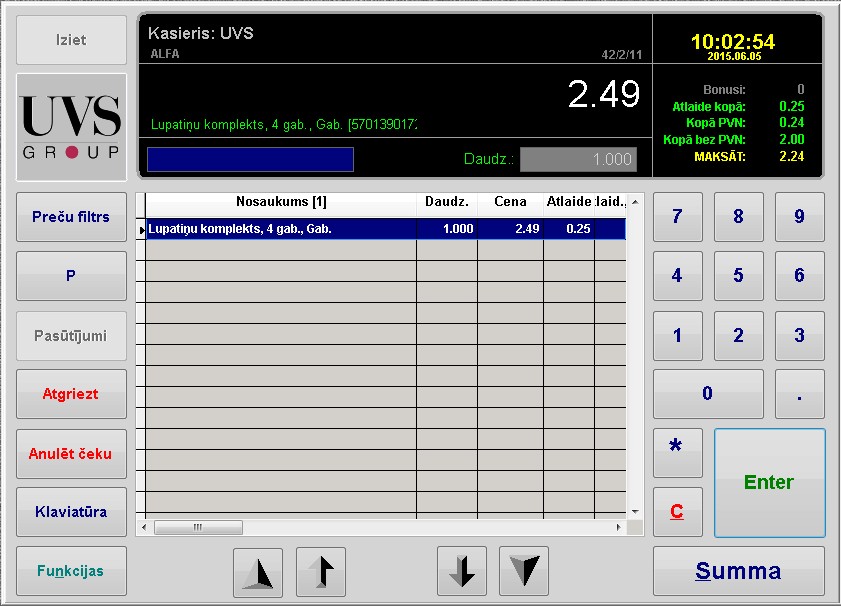Click the Bonusi value 0
841x606 pixels.
tap(800, 90)
